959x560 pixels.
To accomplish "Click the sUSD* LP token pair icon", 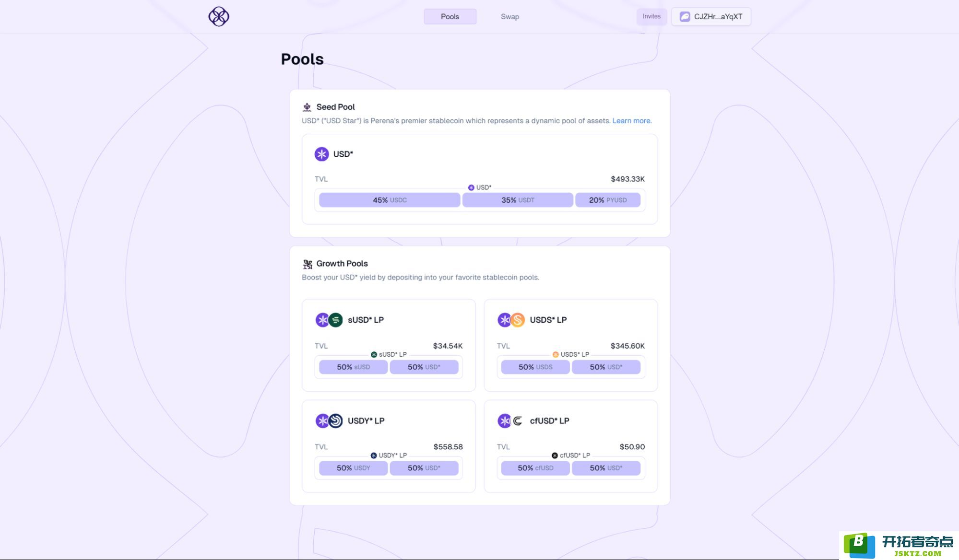I will [329, 320].
